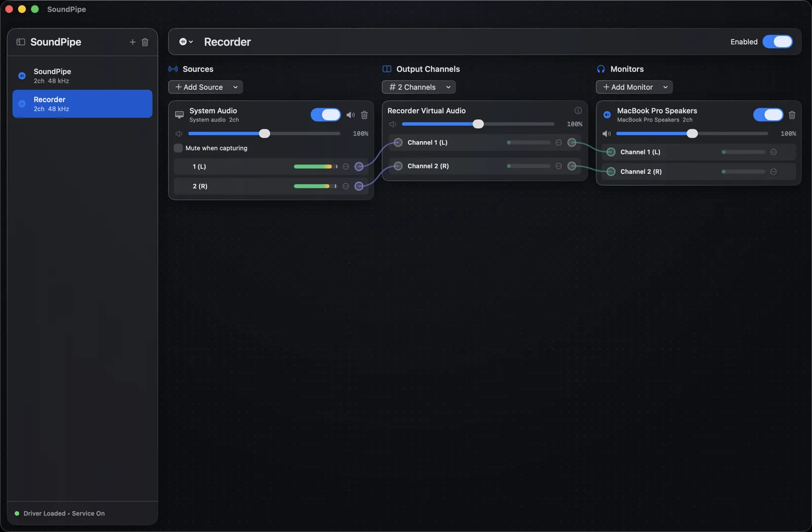
Task: Check Mute when capturing
Action: tap(178, 148)
